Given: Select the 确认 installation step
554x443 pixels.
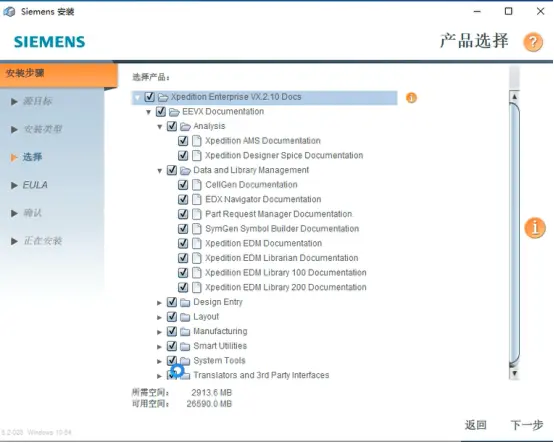Looking at the screenshot, I should 32,213.
